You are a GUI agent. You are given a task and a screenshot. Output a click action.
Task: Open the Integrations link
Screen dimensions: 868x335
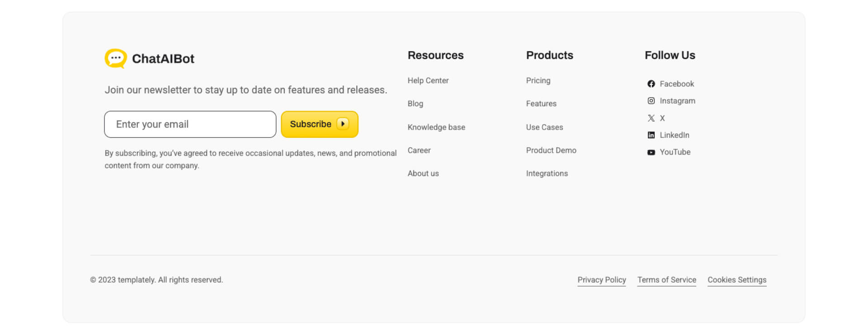pos(547,173)
